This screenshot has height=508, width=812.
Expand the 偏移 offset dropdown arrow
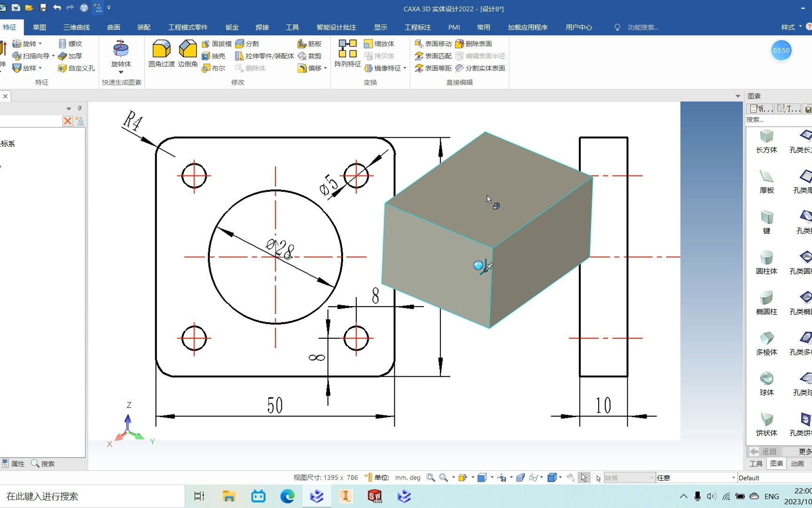pyautogui.click(x=325, y=68)
